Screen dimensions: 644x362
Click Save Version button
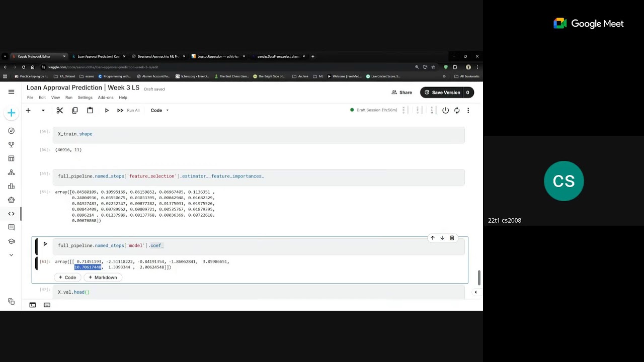(442, 93)
